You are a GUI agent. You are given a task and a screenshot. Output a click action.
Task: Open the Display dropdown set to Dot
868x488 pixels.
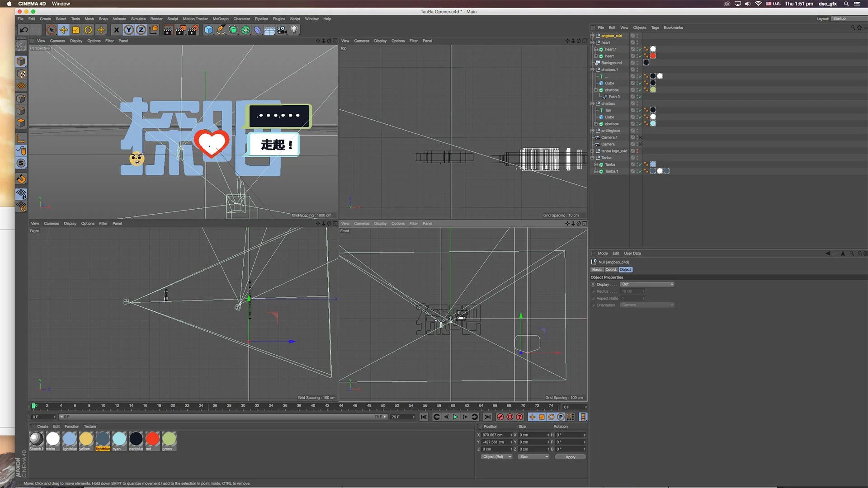647,284
